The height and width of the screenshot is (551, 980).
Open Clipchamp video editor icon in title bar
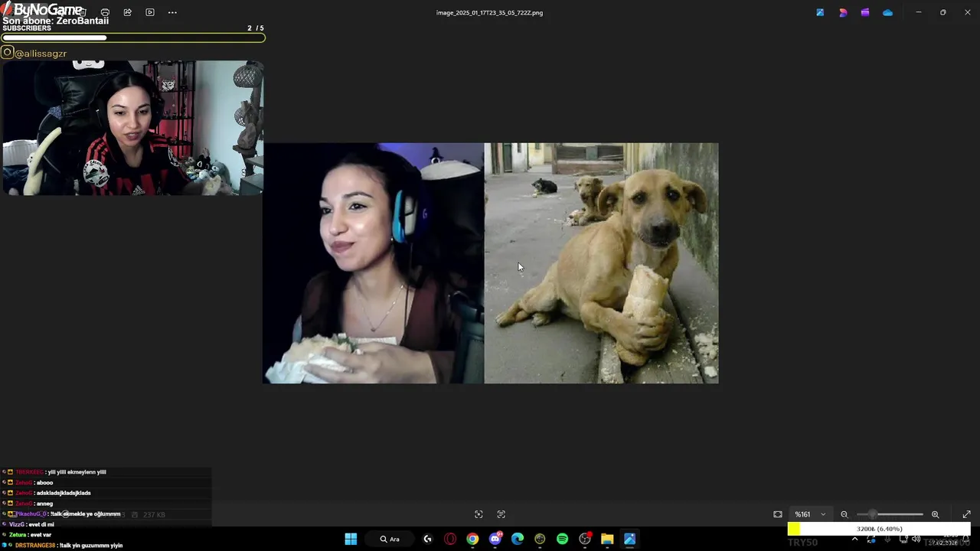[865, 12]
